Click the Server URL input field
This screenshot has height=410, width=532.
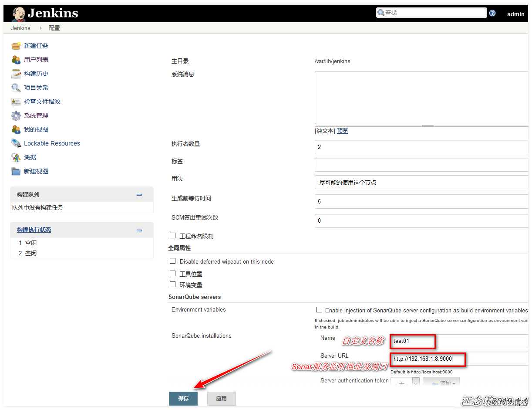click(x=459, y=359)
